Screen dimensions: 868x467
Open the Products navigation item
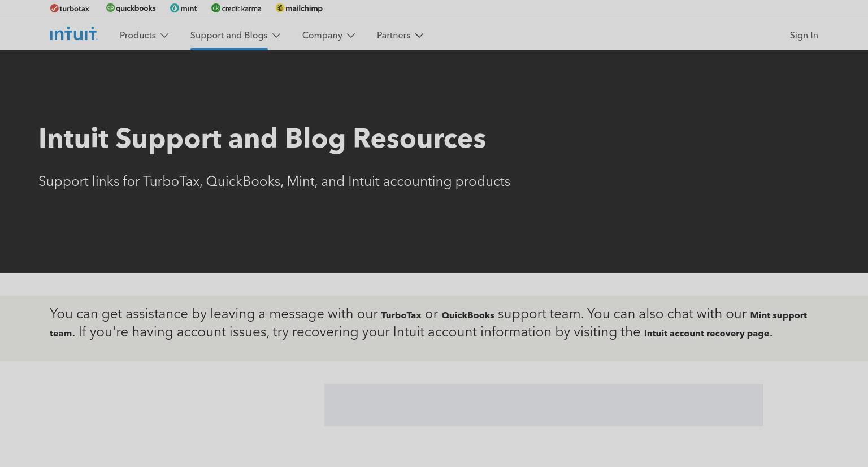(x=138, y=35)
